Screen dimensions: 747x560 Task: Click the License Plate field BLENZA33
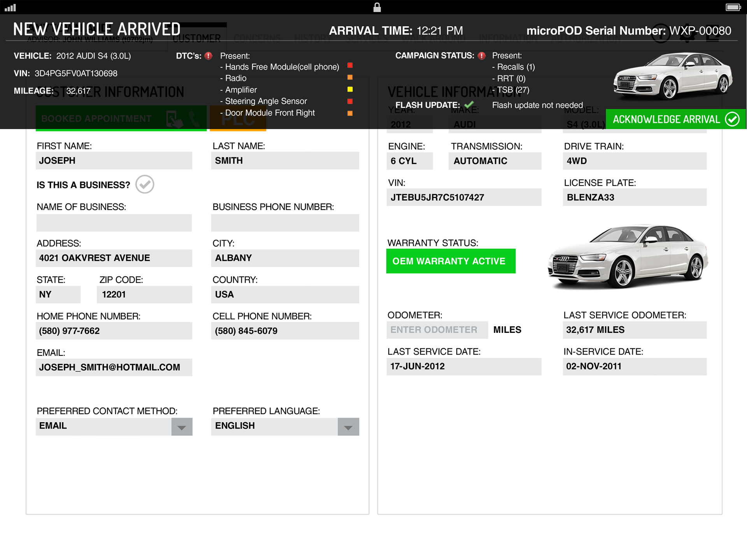[x=635, y=198]
